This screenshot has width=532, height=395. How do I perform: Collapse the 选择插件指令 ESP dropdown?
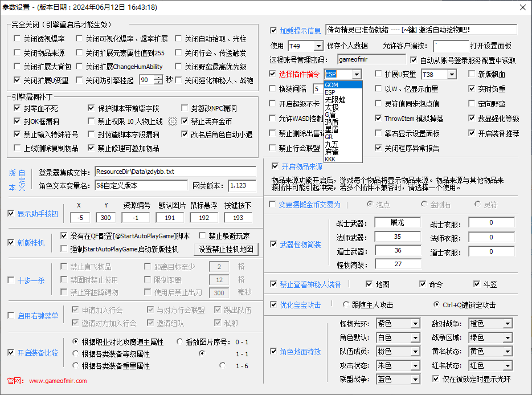tap(357, 74)
